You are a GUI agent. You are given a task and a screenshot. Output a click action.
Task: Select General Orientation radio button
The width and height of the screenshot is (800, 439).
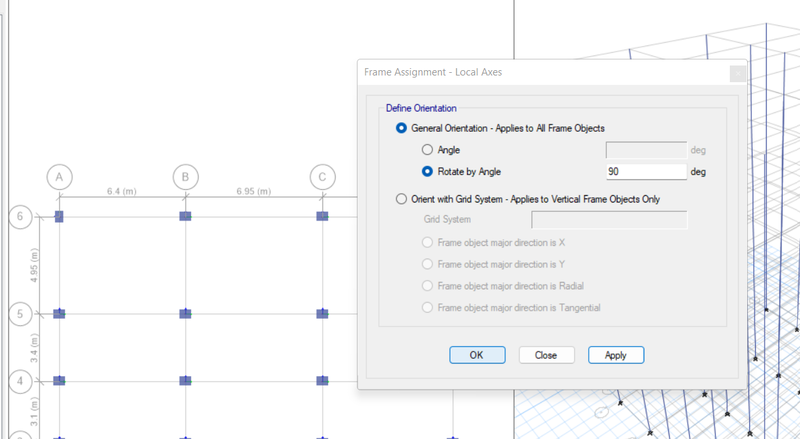(x=401, y=128)
